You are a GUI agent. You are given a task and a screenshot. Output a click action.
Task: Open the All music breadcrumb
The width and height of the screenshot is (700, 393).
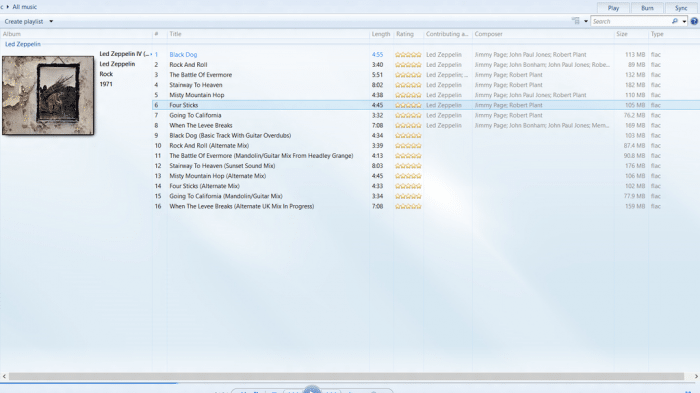click(x=25, y=7)
